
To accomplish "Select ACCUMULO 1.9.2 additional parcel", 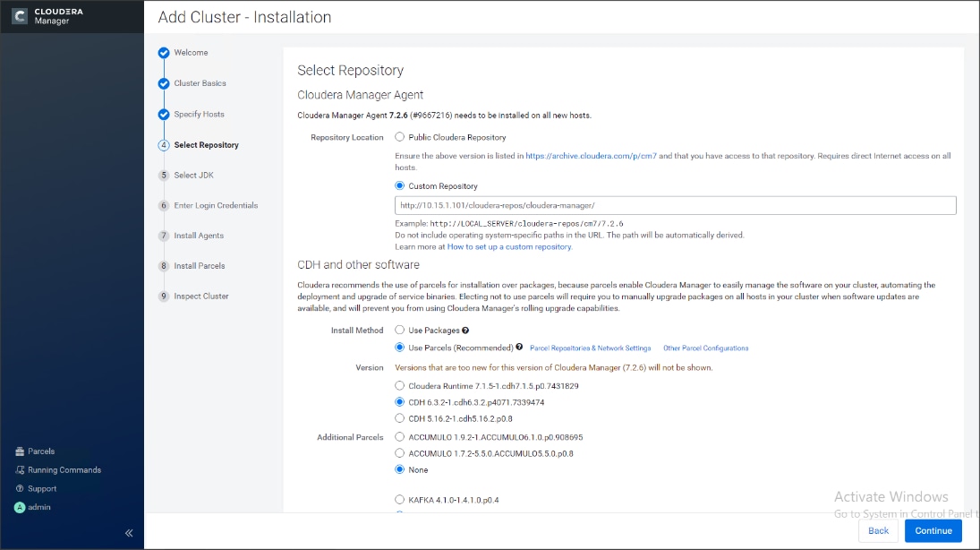I will pyautogui.click(x=399, y=439).
